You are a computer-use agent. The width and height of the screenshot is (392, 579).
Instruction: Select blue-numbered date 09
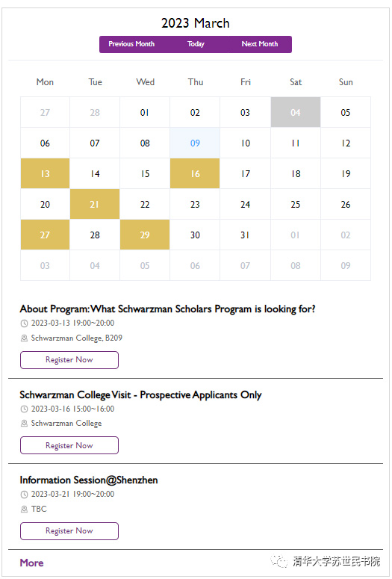[195, 143]
